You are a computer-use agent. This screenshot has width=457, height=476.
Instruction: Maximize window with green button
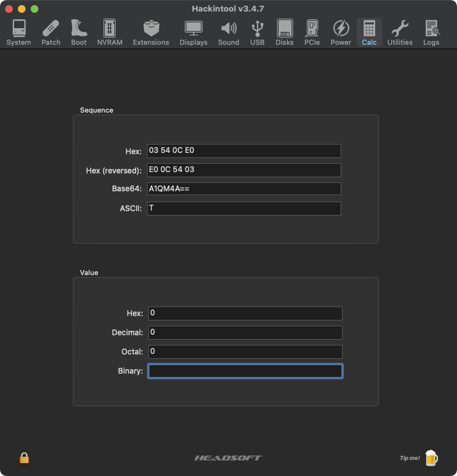[35, 9]
